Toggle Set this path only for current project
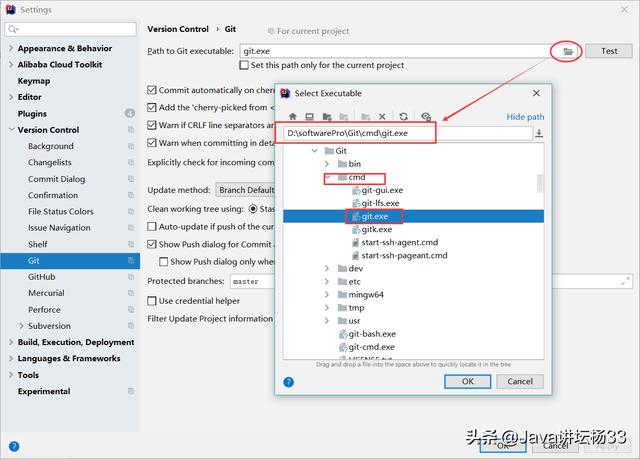Image resolution: width=640 pixels, height=459 pixels. point(244,65)
